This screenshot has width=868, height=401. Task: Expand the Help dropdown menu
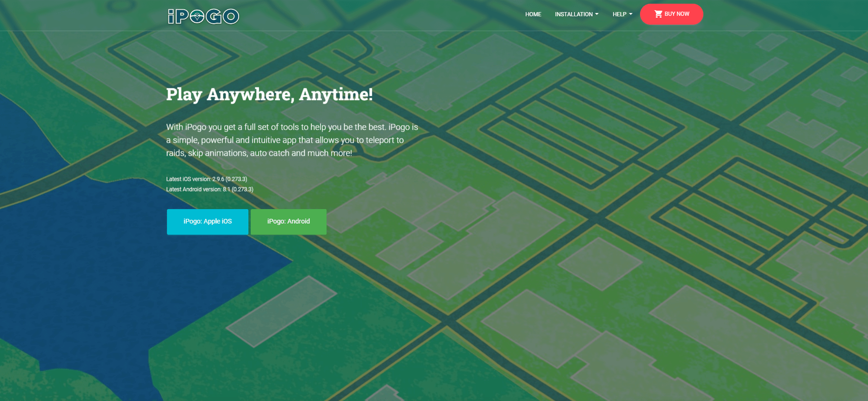click(x=622, y=14)
